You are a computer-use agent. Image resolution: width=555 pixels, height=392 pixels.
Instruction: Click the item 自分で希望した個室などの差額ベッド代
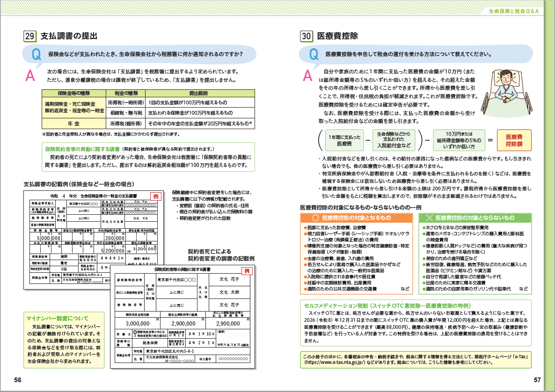tap(461, 276)
